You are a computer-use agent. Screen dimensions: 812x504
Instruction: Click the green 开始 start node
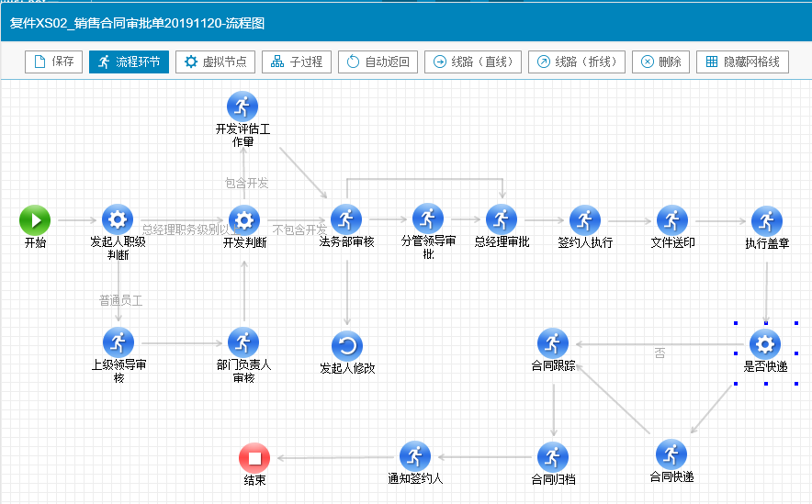coord(35,220)
